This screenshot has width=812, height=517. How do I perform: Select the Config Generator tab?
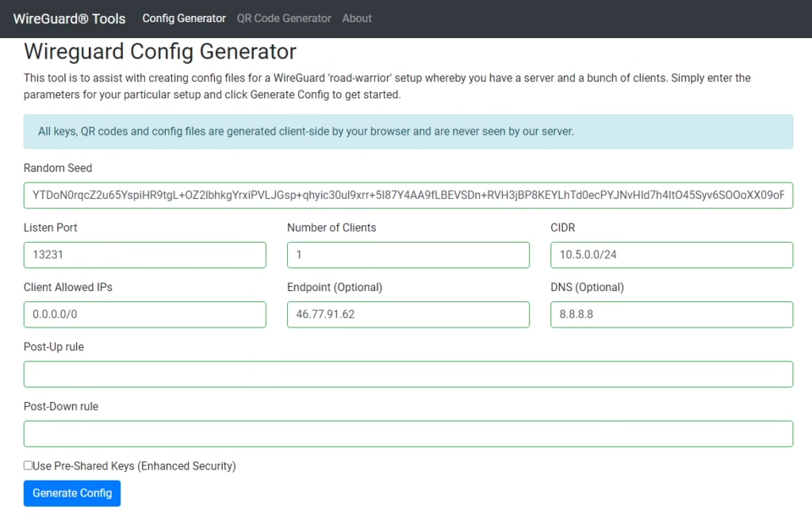coord(184,18)
